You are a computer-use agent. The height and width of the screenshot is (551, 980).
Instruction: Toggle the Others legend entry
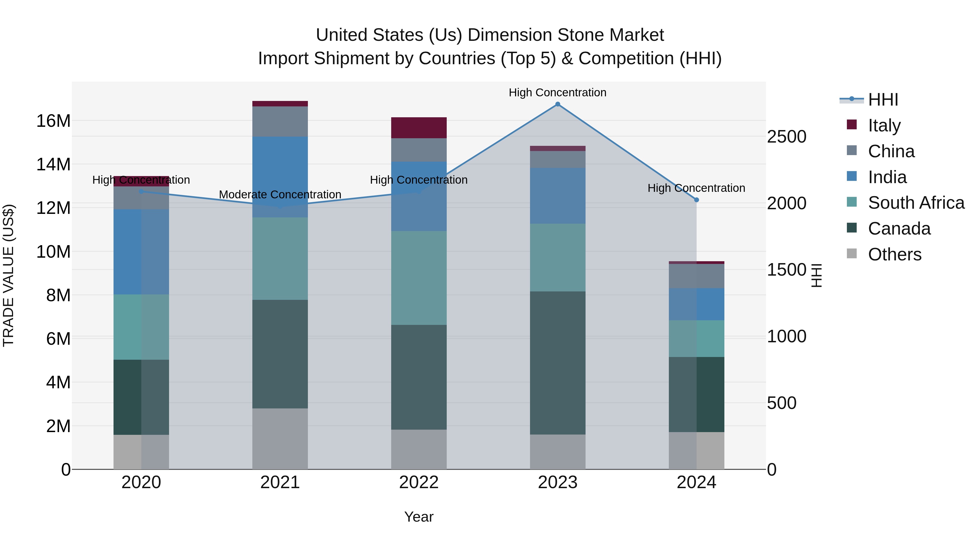(884, 254)
